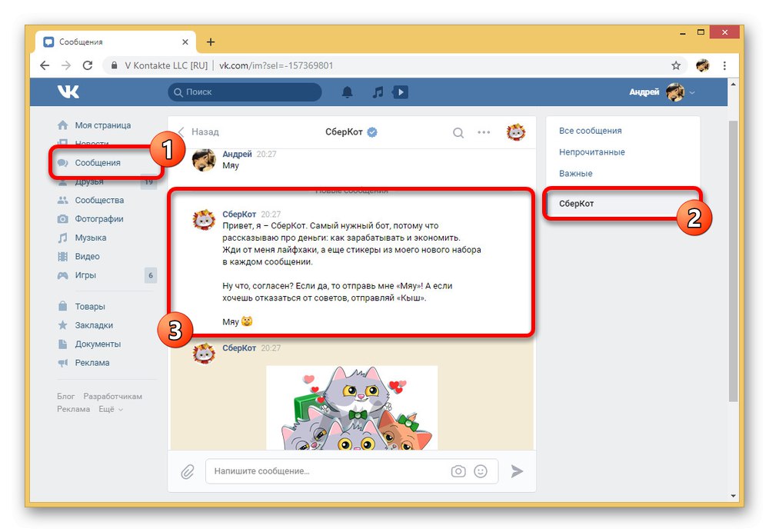
Task: Open the Блог footer link
Action: click(x=65, y=396)
